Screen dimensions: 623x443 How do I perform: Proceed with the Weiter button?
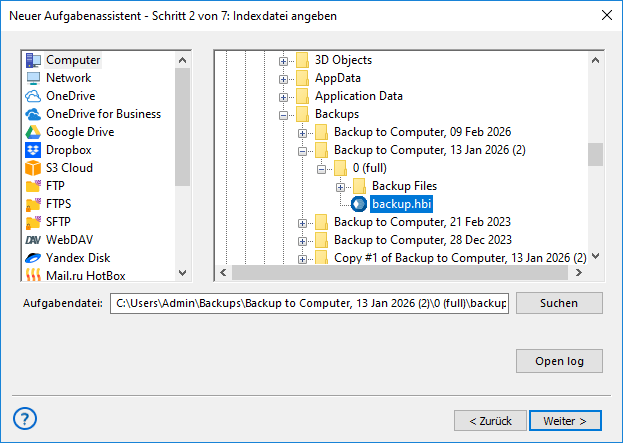coord(565,421)
